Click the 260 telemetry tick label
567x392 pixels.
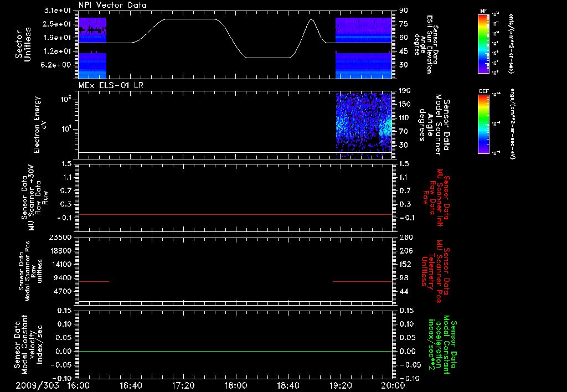(x=405, y=237)
